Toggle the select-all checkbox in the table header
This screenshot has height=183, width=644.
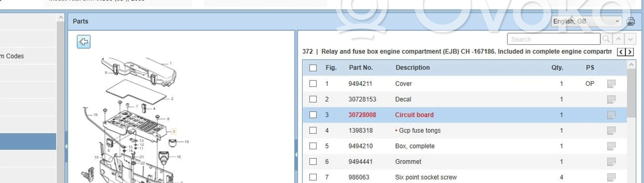[x=313, y=68]
